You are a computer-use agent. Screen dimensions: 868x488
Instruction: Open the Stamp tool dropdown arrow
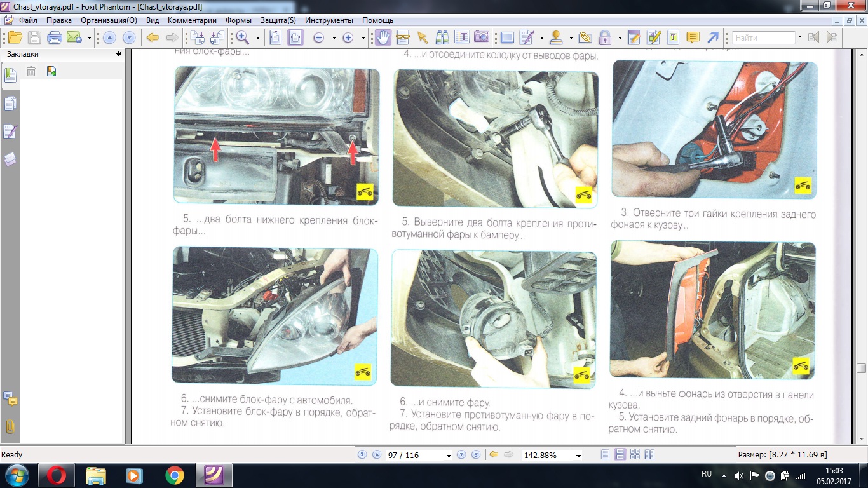[571, 38]
